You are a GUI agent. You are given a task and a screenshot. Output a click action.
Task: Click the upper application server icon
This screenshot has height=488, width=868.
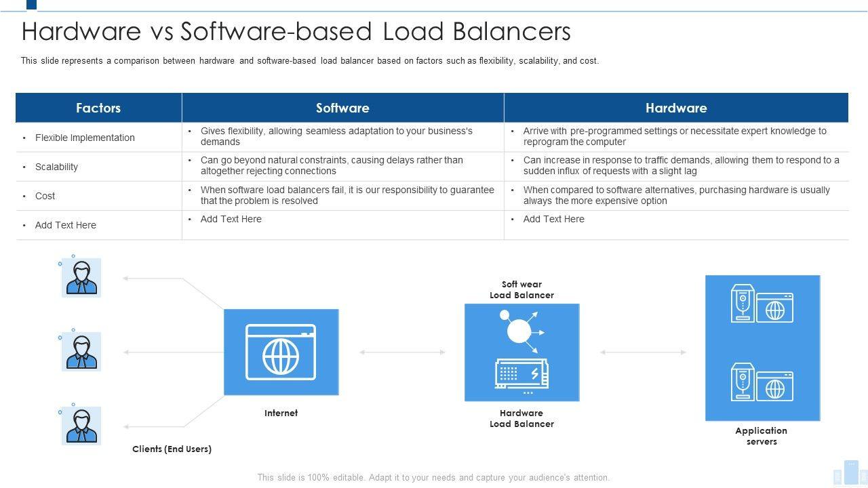(x=762, y=304)
